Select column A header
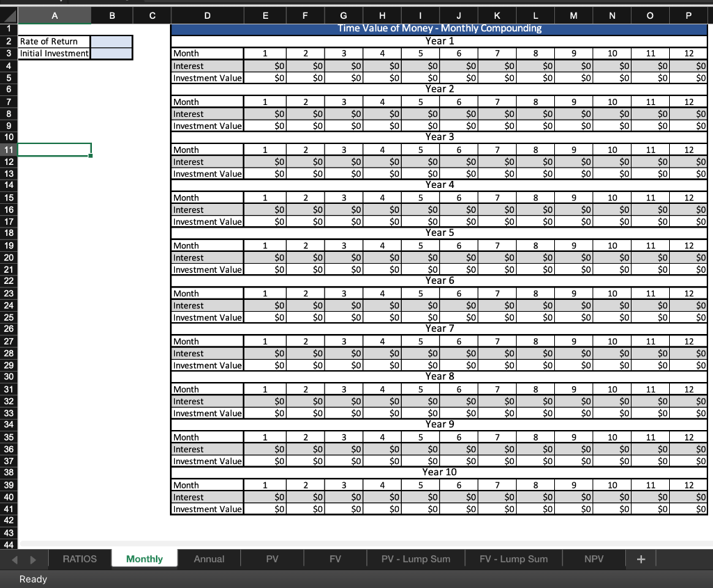This screenshot has height=588, width=713. [54, 16]
